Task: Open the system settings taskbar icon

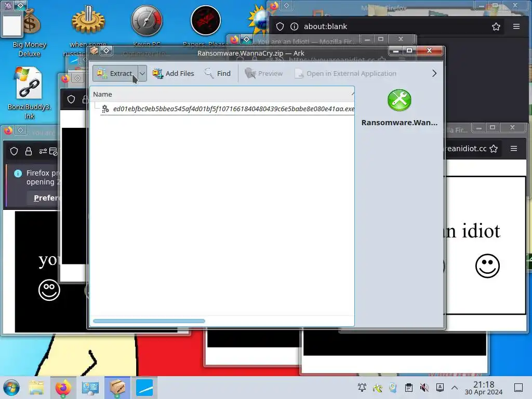Action: [x=90, y=388]
